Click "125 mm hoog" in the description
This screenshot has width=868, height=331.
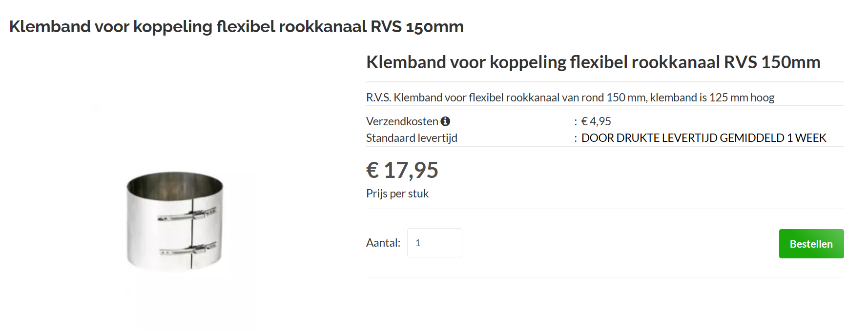pyautogui.click(x=742, y=97)
